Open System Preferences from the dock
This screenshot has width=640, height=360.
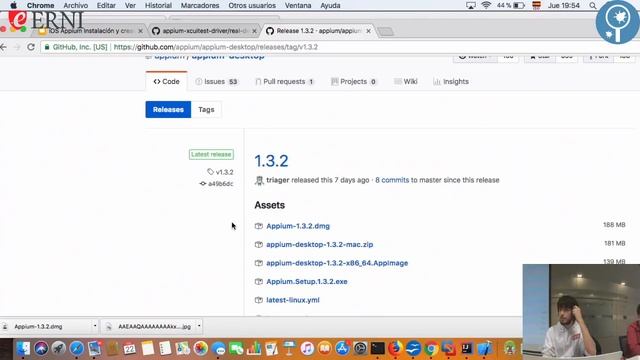(x=360, y=349)
